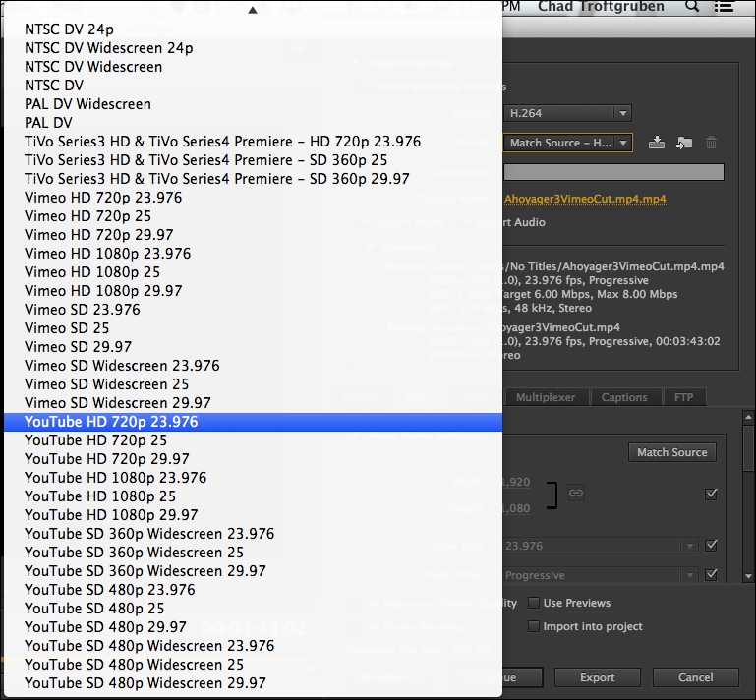Choose PAL DV Widescreen preset

[x=253, y=104]
